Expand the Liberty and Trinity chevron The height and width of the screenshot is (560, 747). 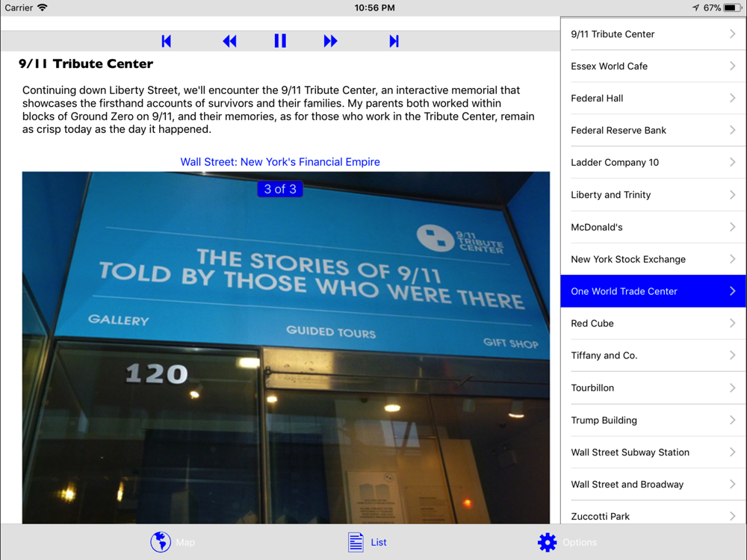(x=733, y=195)
